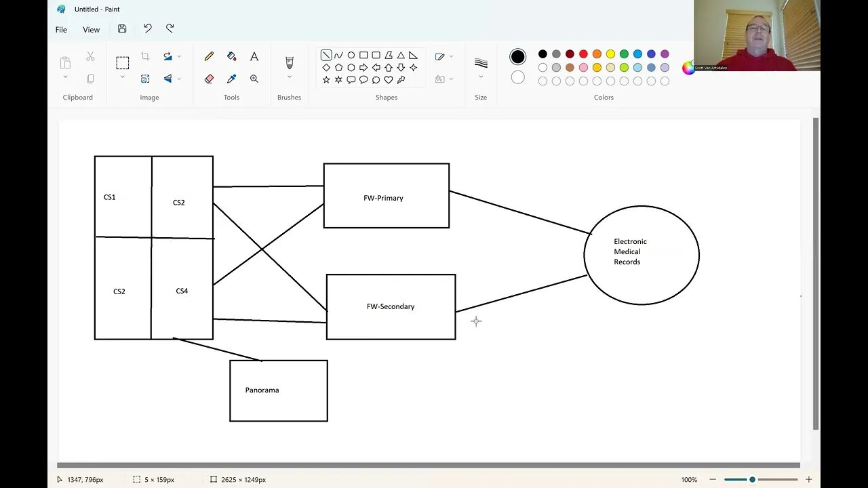
Task: Select the Pentagon shape
Action: pos(338,67)
